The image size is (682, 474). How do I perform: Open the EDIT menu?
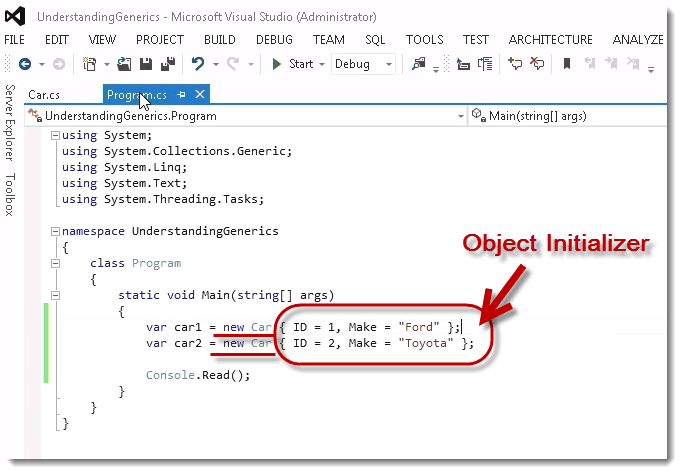pyautogui.click(x=57, y=40)
